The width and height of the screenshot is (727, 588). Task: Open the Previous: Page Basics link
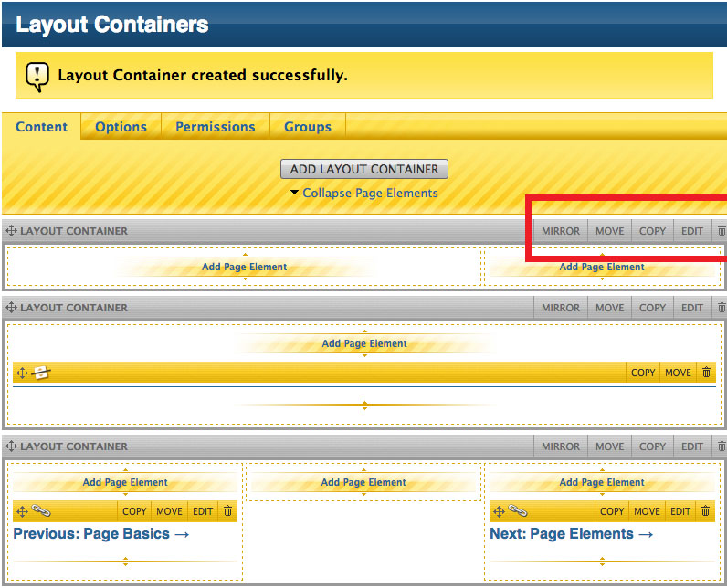pyautogui.click(x=101, y=534)
